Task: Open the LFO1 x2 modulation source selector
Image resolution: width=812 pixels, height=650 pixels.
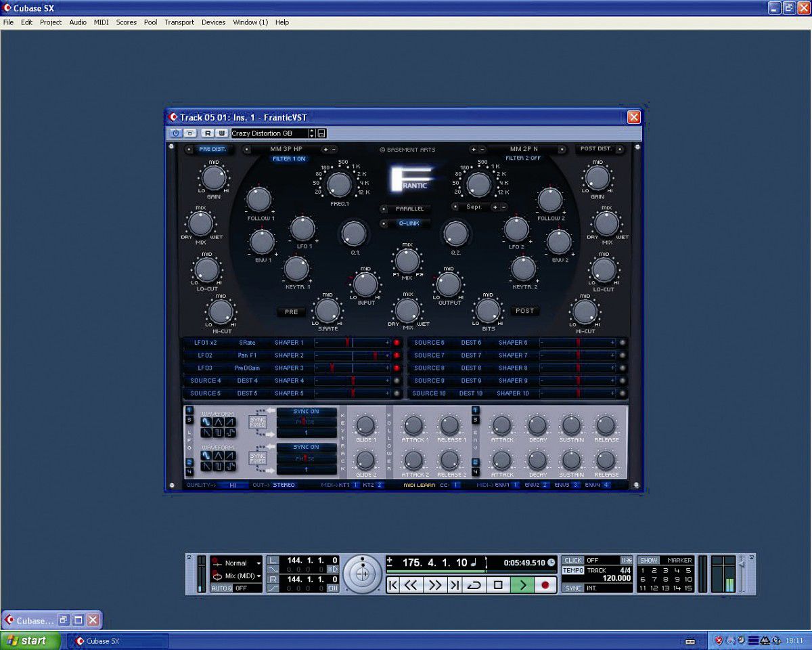Action: coord(205,343)
